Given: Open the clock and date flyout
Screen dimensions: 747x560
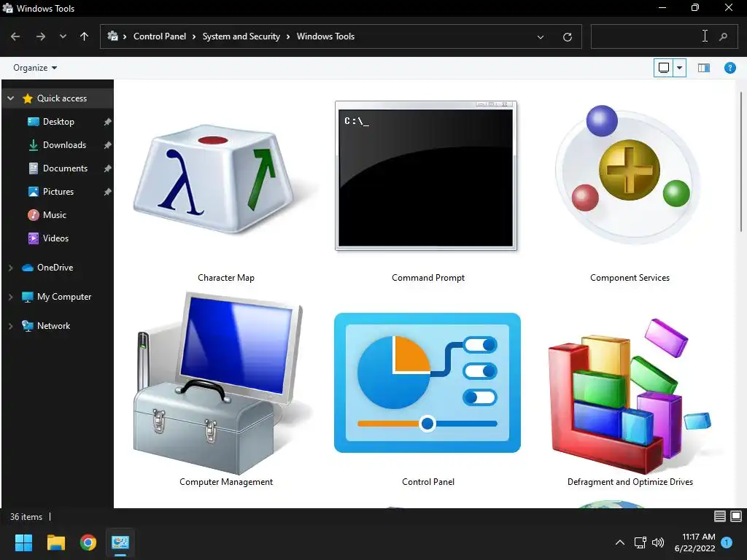Looking at the screenshot, I should 694,542.
